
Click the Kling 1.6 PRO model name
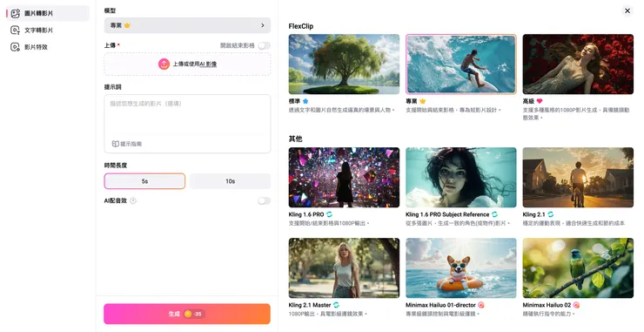(x=306, y=214)
